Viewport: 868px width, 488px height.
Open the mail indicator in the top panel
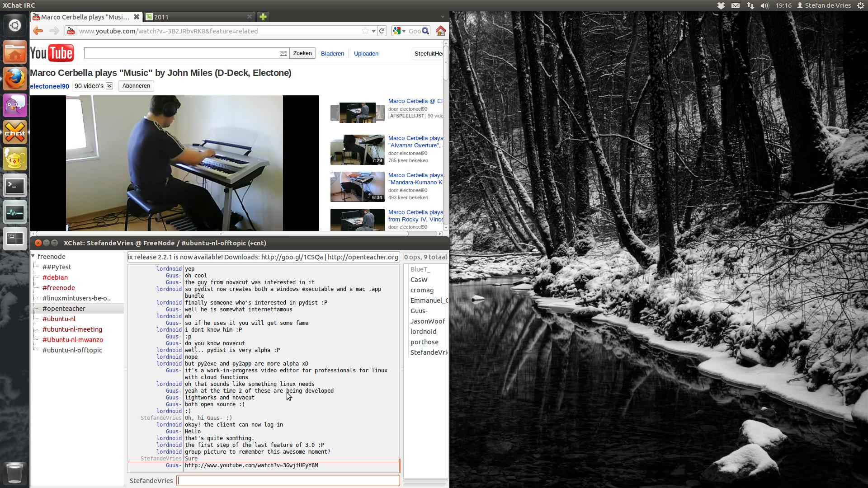click(736, 5)
